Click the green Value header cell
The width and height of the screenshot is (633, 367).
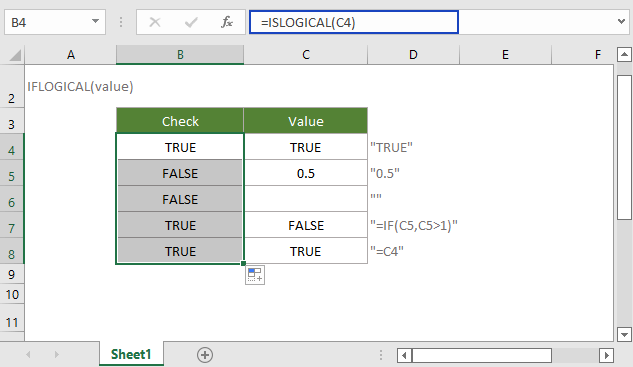pyautogui.click(x=306, y=121)
